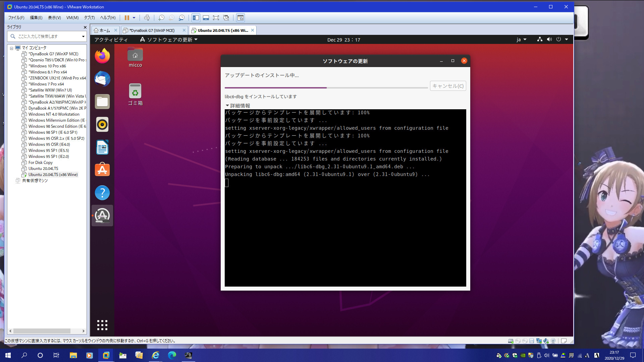Take a snapshot of this virtual machine
This screenshot has width=644, height=362.
pos(161,18)
